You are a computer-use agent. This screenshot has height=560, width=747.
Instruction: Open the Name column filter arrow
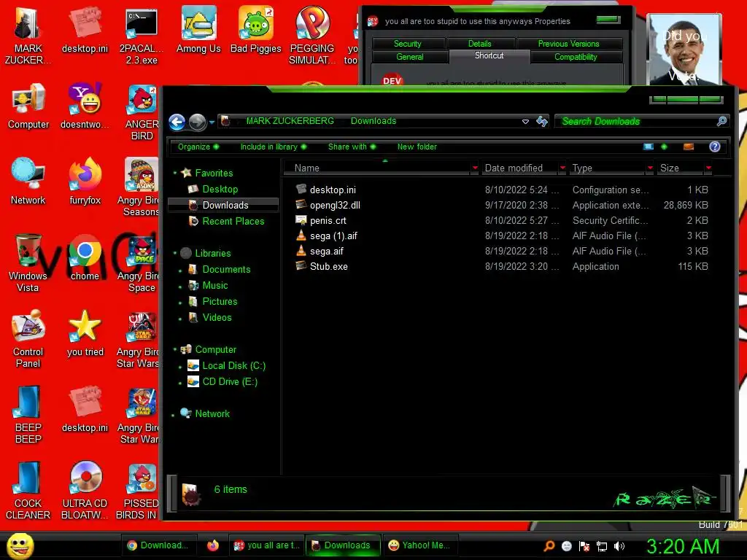[474, 168]
